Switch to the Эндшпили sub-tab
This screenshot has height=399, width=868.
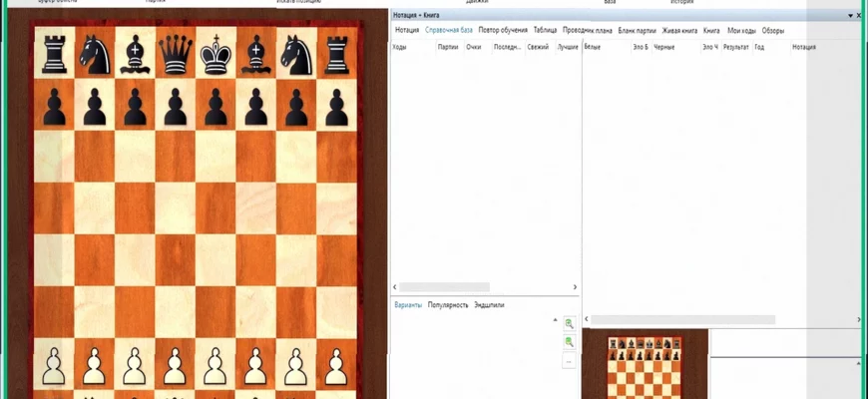pos(489,304)
